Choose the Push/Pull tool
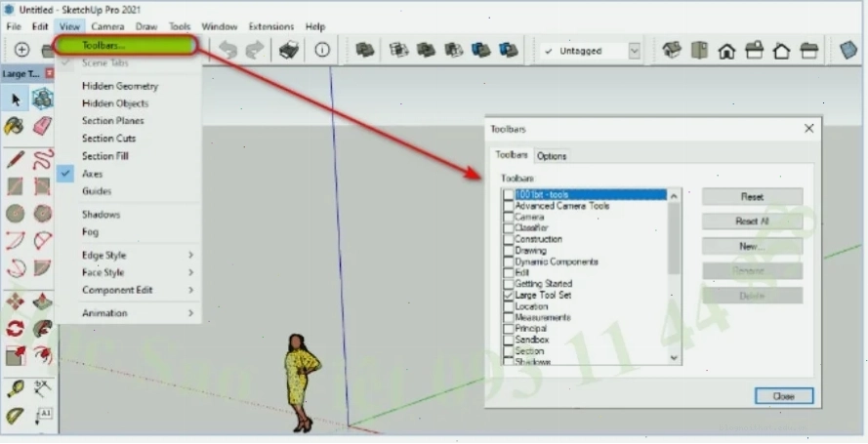The width and height of the screenshot is (868, 444). coord(42,302)
